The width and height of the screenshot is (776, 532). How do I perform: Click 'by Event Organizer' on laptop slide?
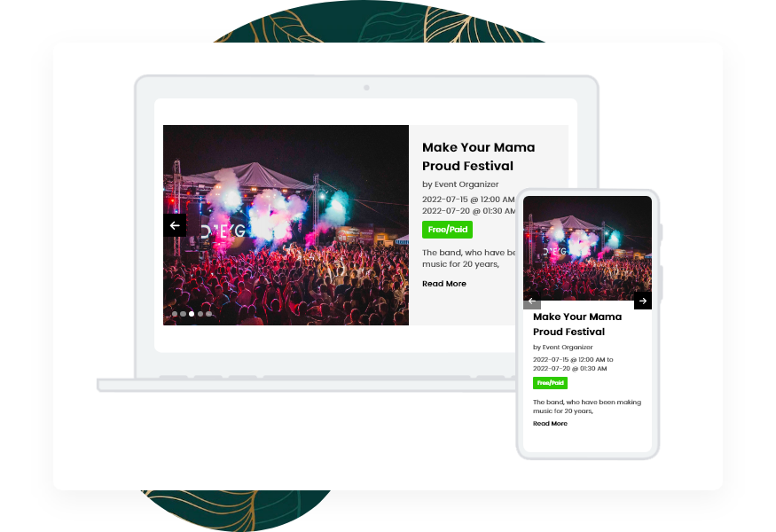point(454,184)
